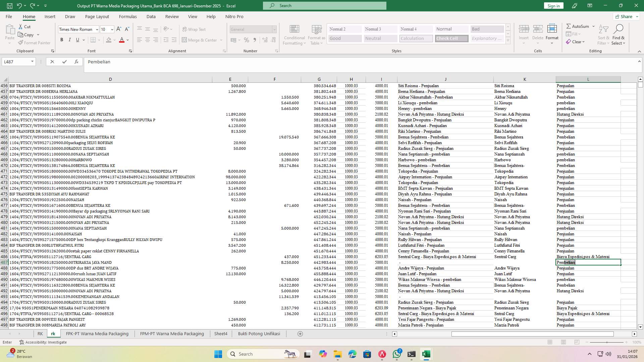Switch to the Formulas ribbon tab

click(128, 16)
